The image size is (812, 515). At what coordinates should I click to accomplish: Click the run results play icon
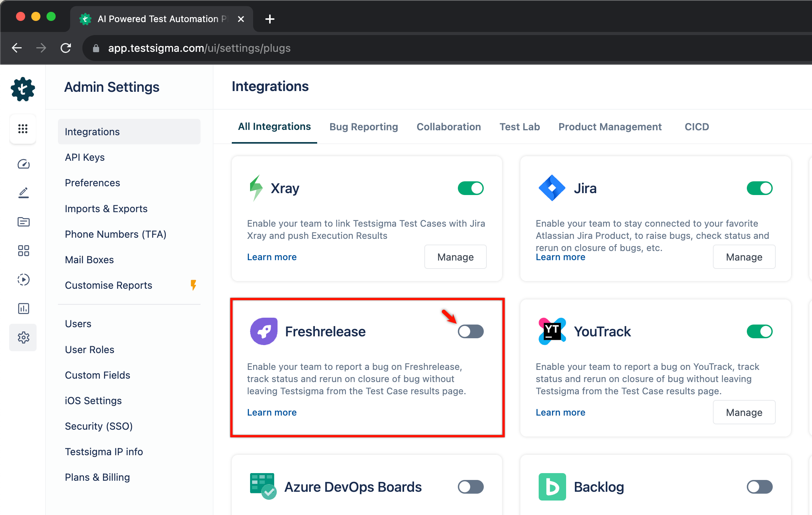tap(23, 280)
